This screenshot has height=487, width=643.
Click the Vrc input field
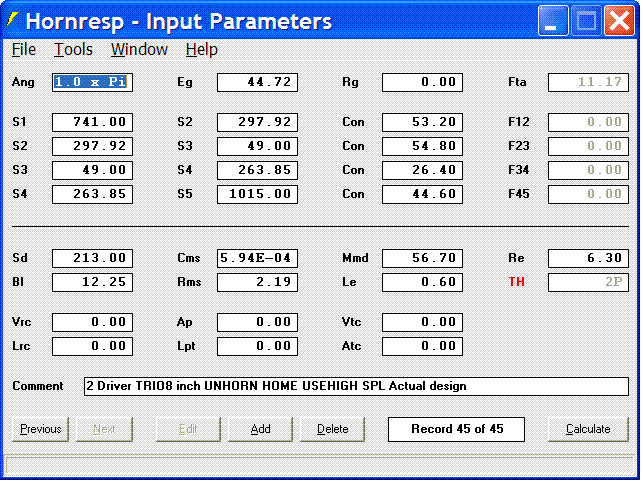[x=92, y=322]
